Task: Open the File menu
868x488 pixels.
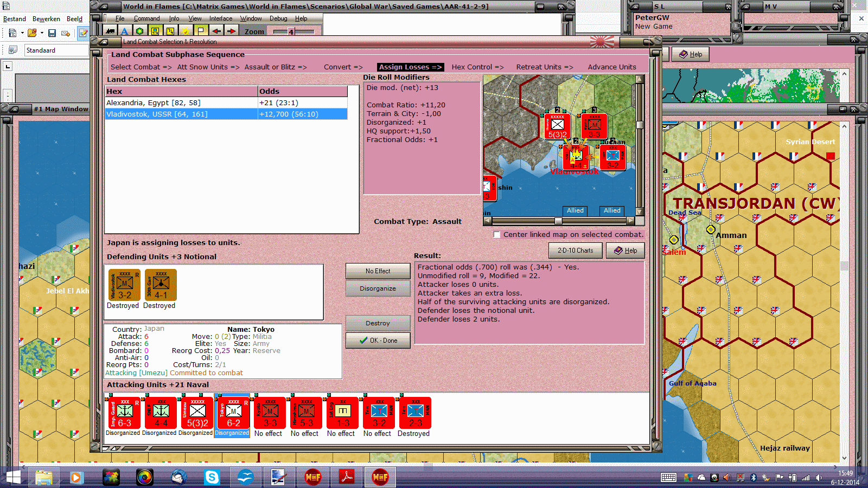Action: coord(120,18)
